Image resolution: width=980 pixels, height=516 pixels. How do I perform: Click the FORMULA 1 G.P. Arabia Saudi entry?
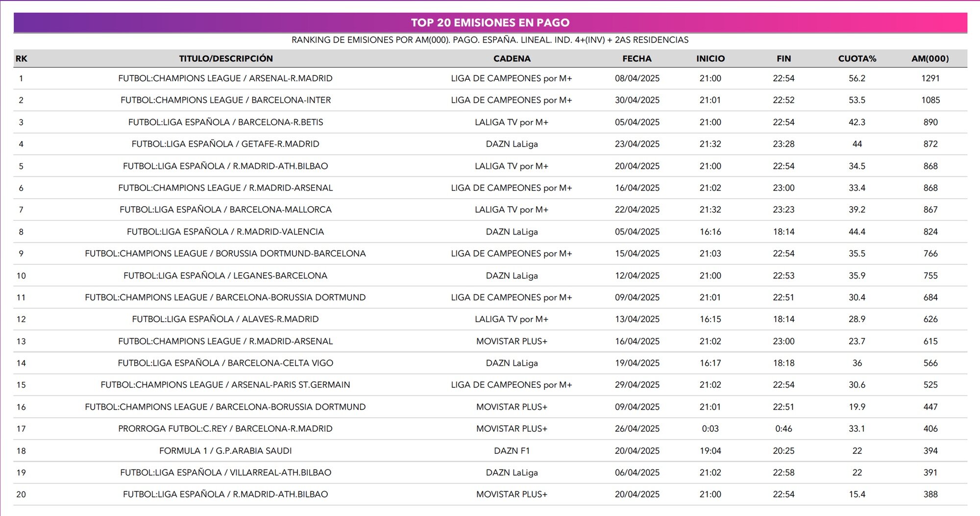tap(225, 451)
